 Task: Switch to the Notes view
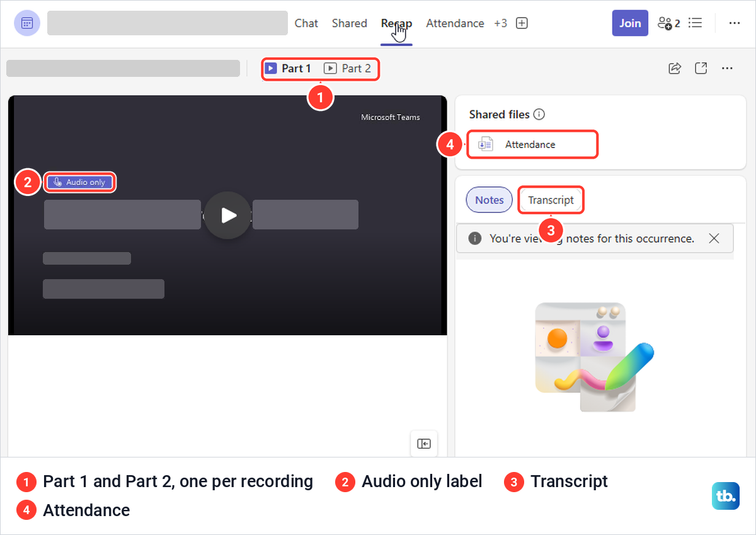point(490,200)
